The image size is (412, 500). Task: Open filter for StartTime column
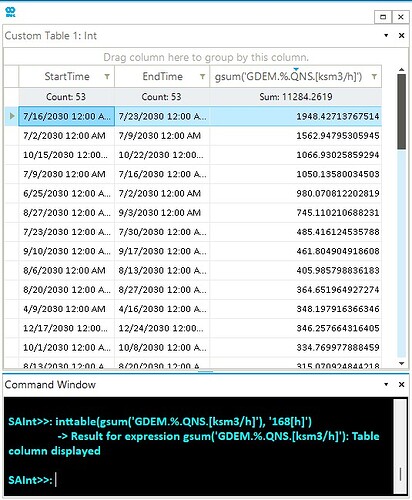(x=107, y=77)
